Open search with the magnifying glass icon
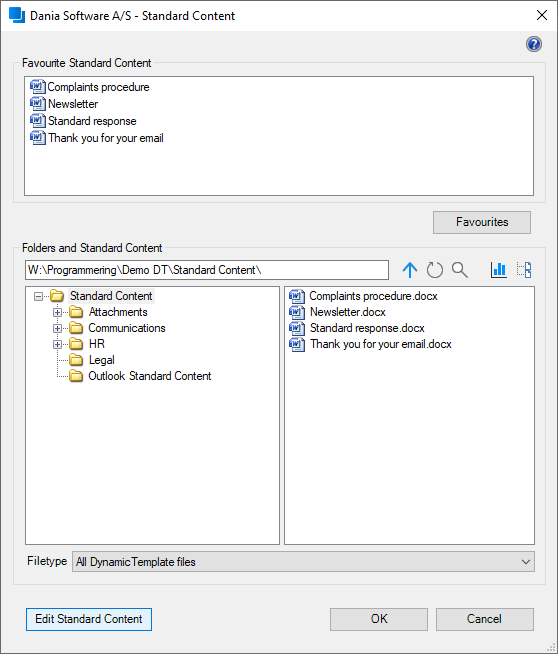Screen dimensions: 558x654 (460, 270)
